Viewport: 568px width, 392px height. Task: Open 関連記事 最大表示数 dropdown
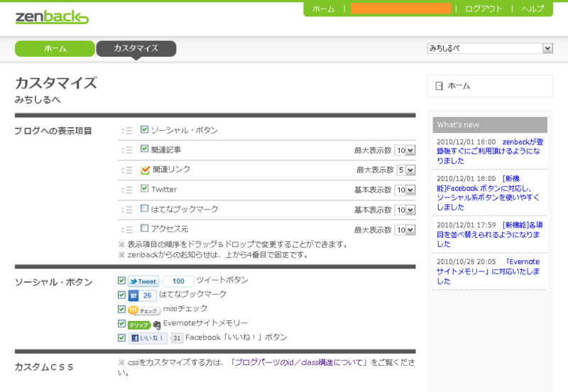(405, 151)
